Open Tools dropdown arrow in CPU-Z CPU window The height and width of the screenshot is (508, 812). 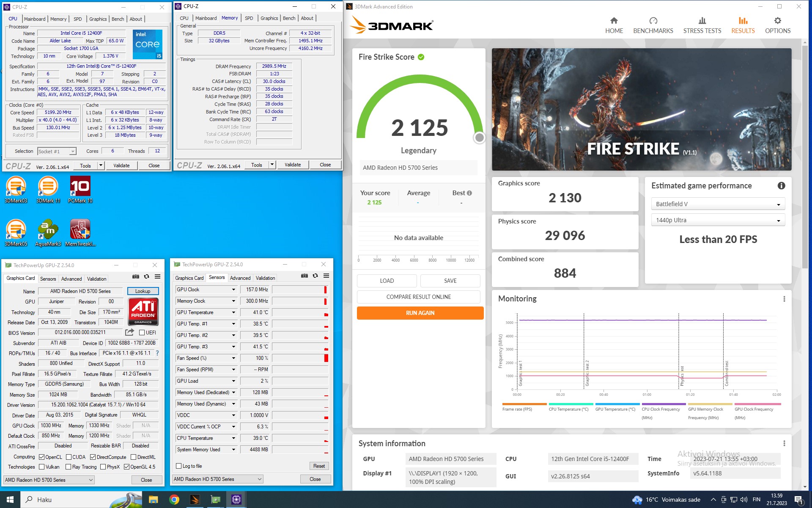101,166
